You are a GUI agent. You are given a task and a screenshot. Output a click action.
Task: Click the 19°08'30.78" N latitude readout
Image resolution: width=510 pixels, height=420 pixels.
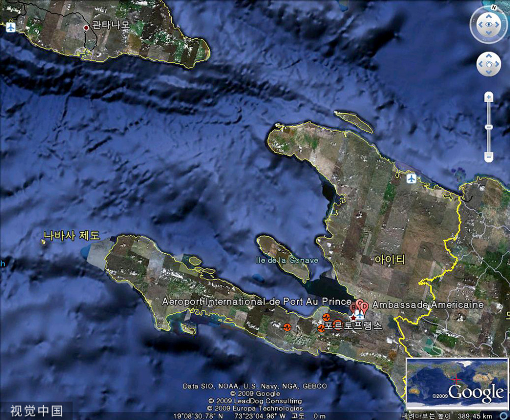tap(198, 416)
